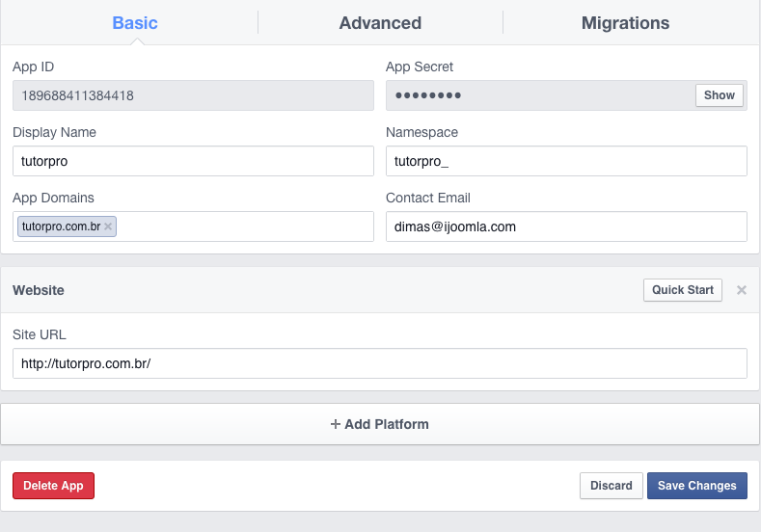The height and width of the screenshot is (532, 761).
Task: Switch to the Basic tab
Action: pos(135,23)
